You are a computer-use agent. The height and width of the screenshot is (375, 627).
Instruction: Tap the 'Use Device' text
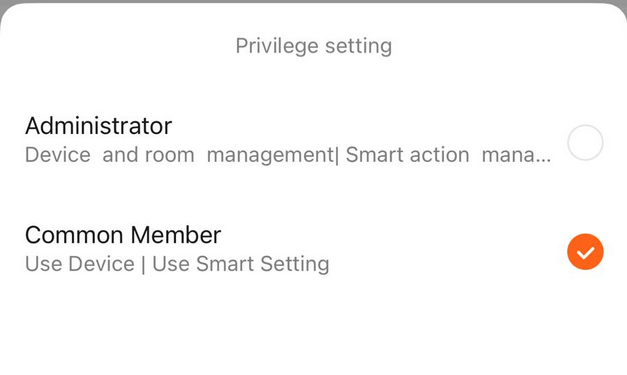[80, 264]
